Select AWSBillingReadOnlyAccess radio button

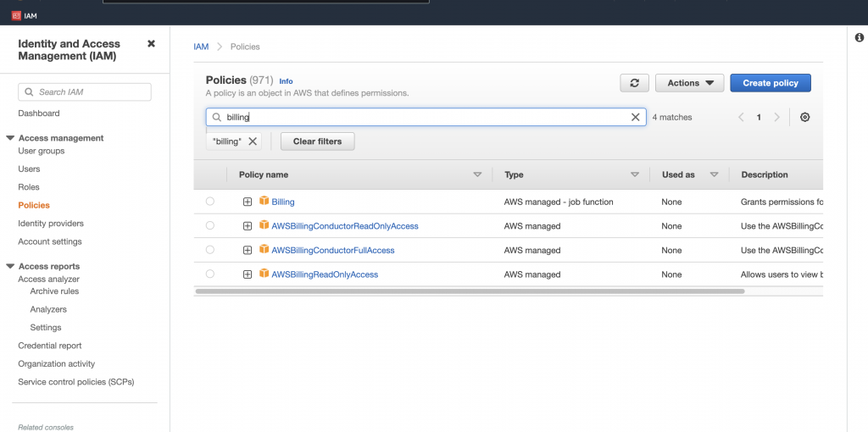tap(210, 274)
